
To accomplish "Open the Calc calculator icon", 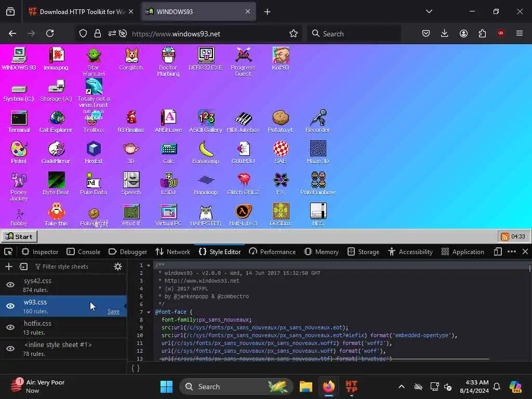I will [168, 152].
